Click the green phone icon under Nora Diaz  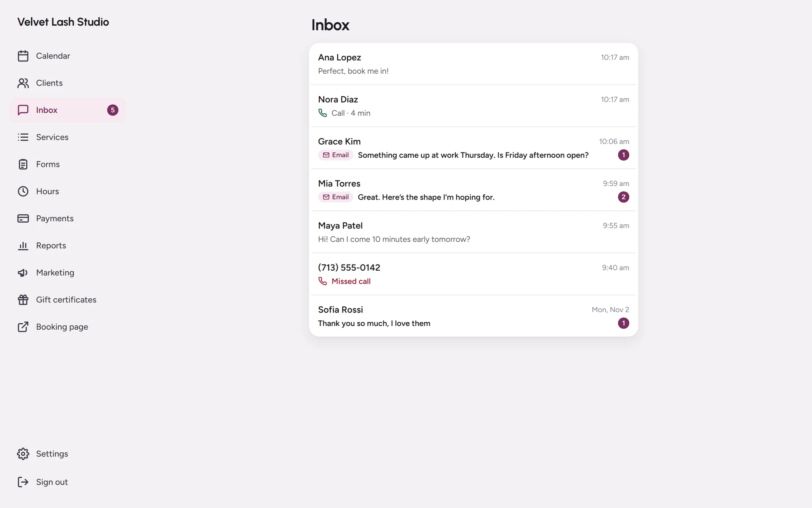323,113
